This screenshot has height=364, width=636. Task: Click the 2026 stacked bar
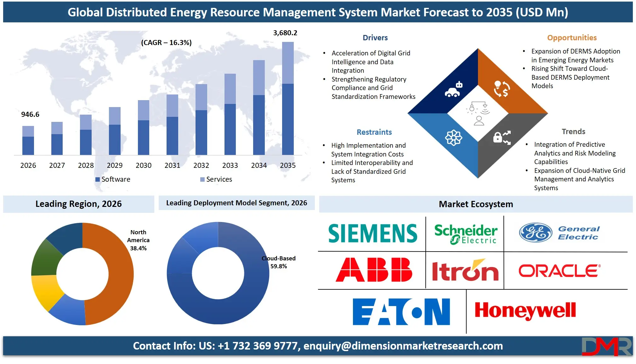coord(28,140)
